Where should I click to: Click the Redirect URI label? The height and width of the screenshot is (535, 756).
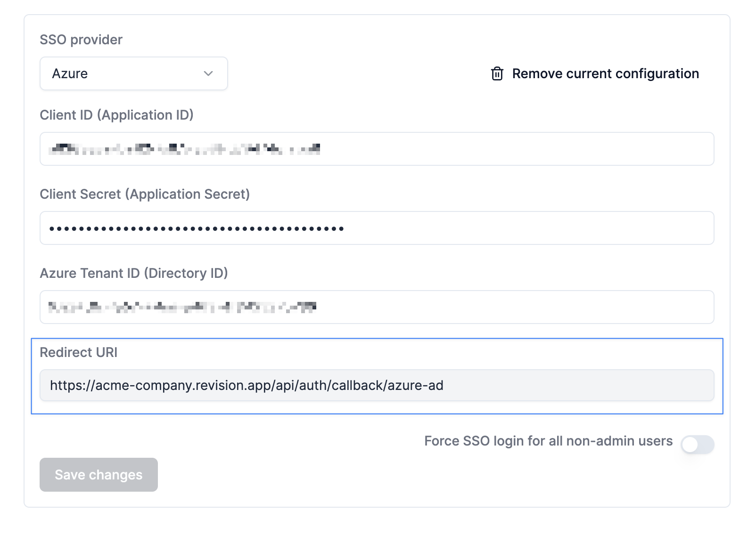coord(78,352)
